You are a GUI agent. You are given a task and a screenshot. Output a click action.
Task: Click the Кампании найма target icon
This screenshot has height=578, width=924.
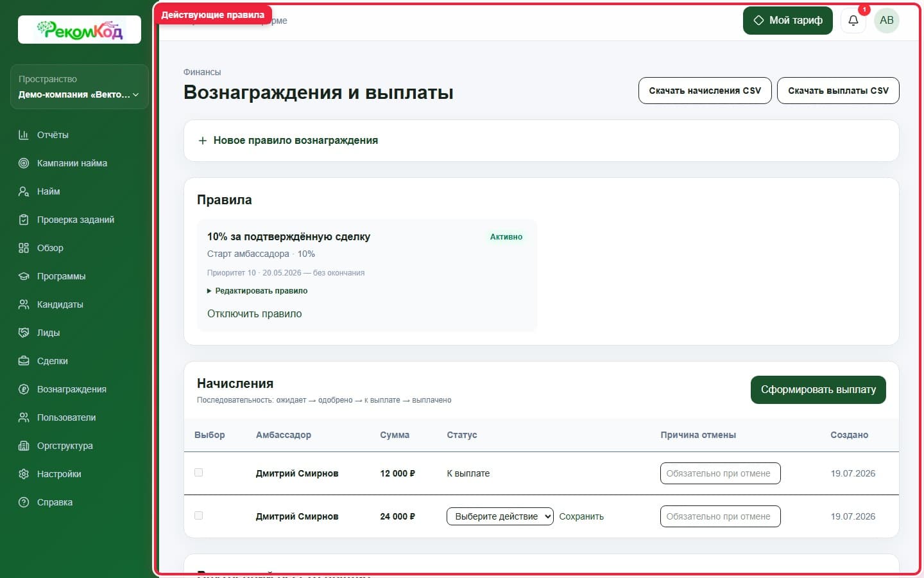24,163
